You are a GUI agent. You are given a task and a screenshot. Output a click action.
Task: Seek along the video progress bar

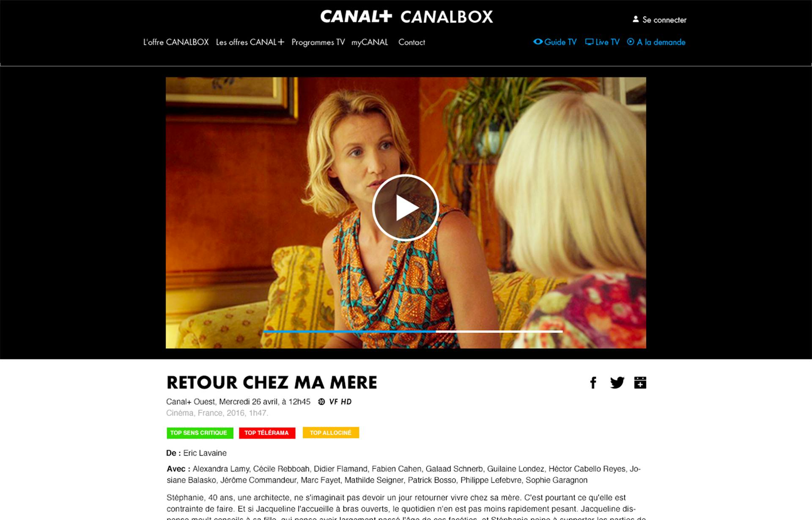click(413, 331)
